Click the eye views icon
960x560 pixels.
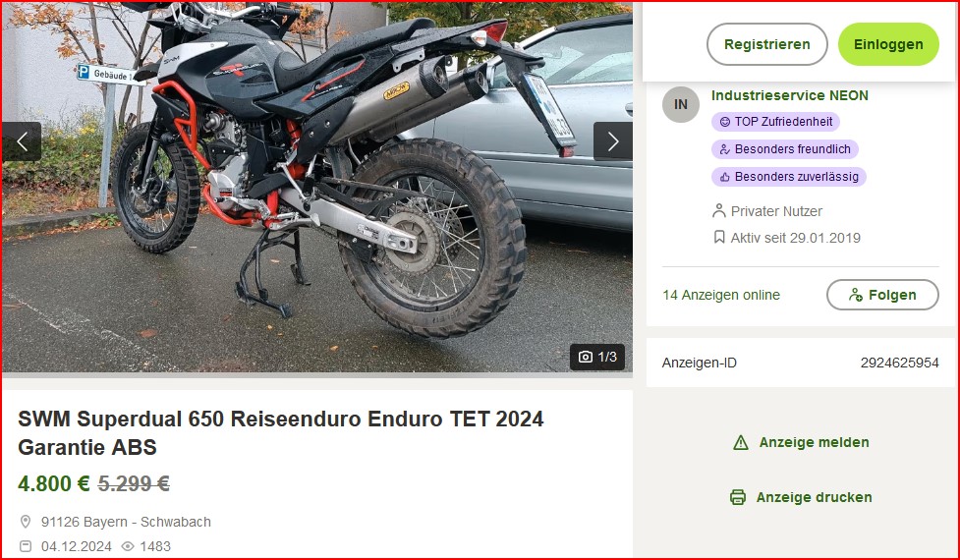point(128,546)
